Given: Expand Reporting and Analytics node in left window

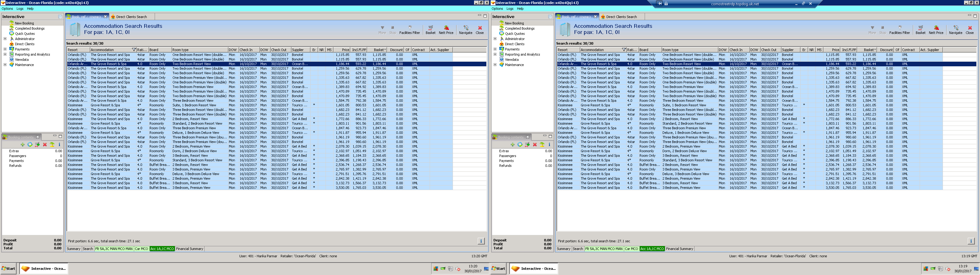Looking at the screenshot, I should point(5,54).
